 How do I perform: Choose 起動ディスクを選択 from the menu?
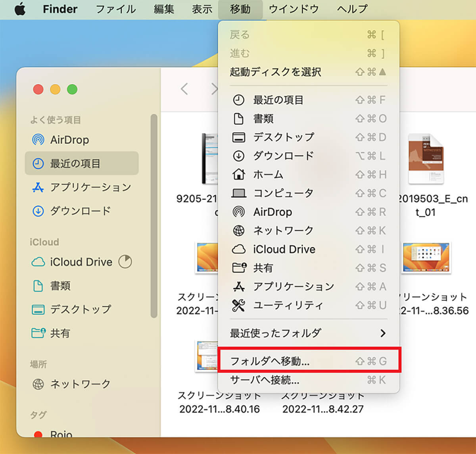tap(309, 72)
